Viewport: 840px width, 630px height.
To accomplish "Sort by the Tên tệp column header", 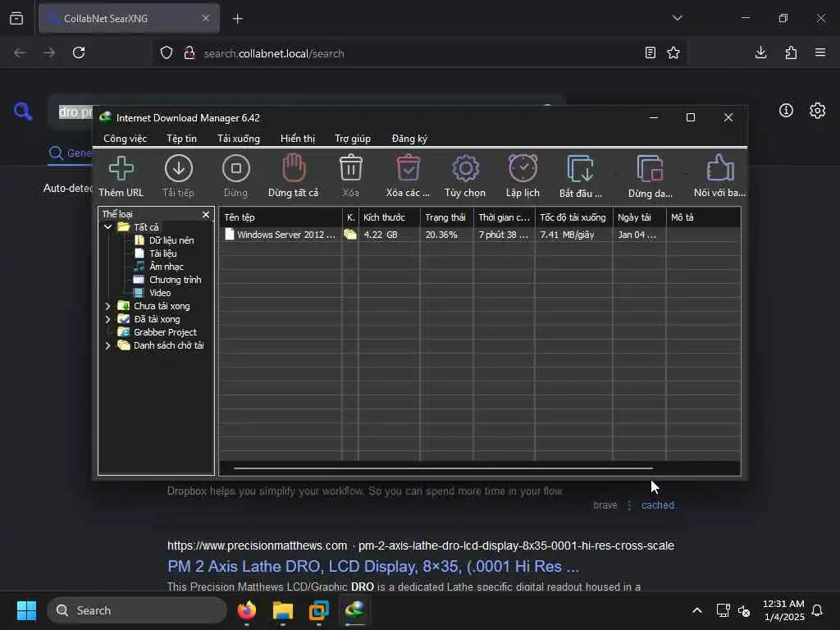I will click(x=281, y=217).
